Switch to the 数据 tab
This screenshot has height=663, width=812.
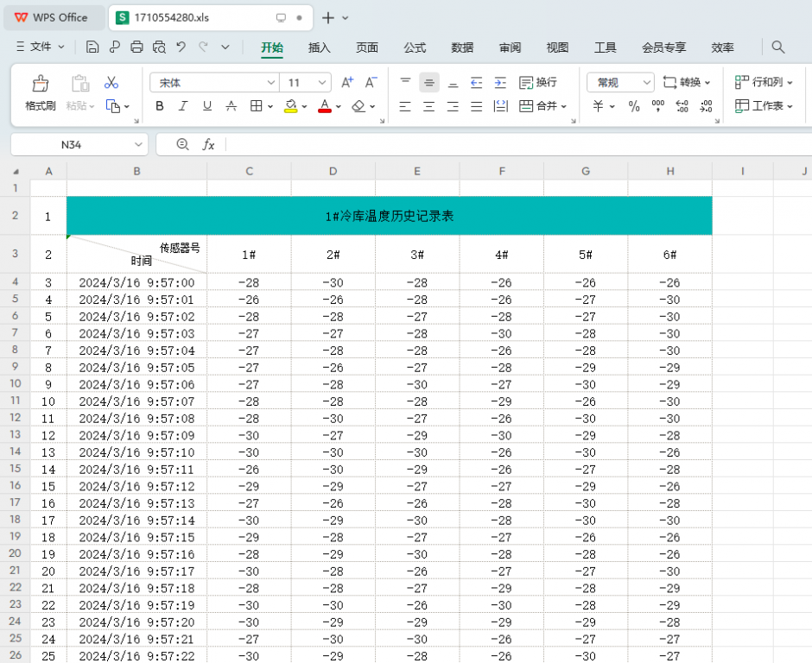point(462,47)
